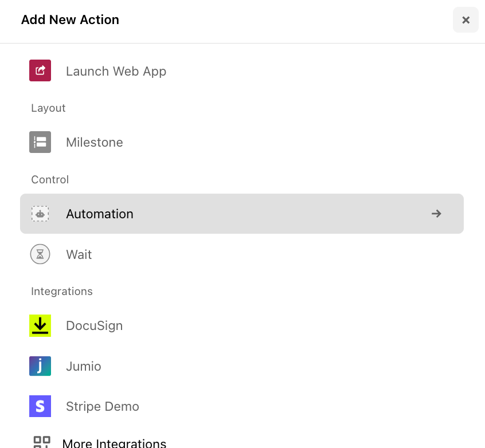Click the Layout section header
Screen dimensions: 485x448
48,108
